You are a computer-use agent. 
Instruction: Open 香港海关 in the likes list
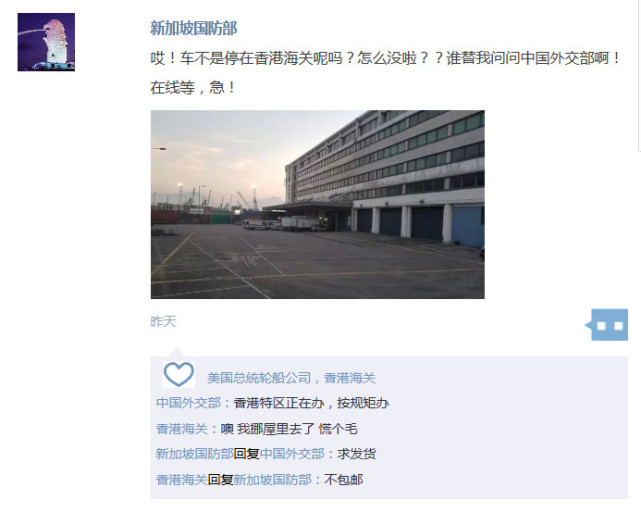[350, 378]
